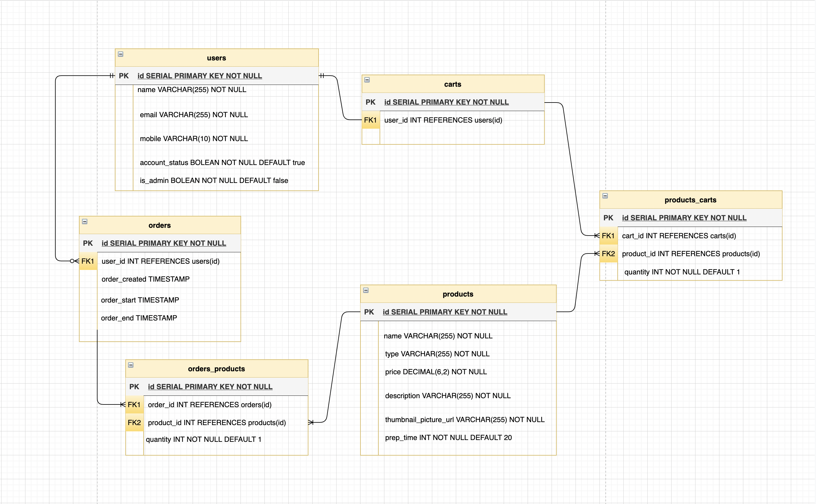Select the email VARCHAR(255) row in users
Image resolution: width=816 pixels, height=504 pixels.
click(x=194, y=115)
